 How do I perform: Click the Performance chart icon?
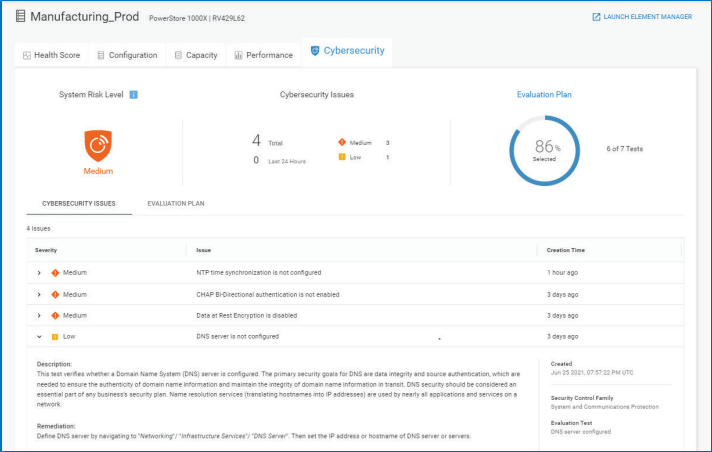pyautogui.click(x=238, y=55)
